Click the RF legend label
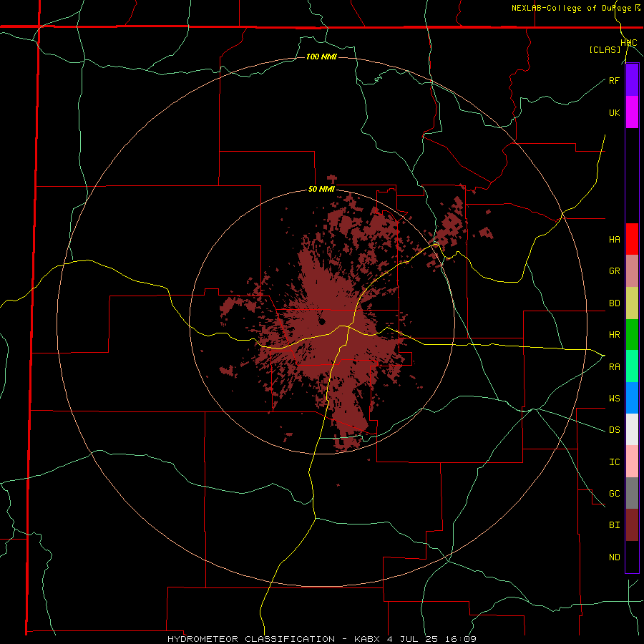 point(614,80)
